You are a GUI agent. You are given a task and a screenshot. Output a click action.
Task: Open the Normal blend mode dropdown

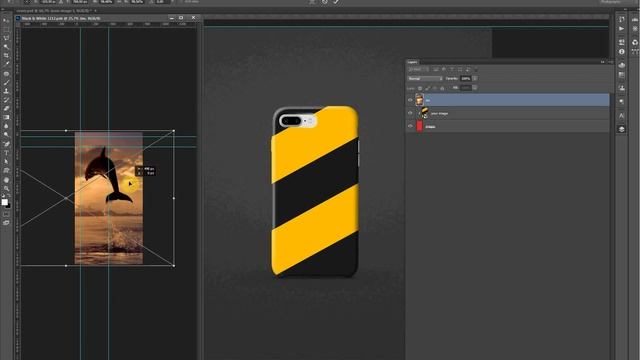[425, 78]
